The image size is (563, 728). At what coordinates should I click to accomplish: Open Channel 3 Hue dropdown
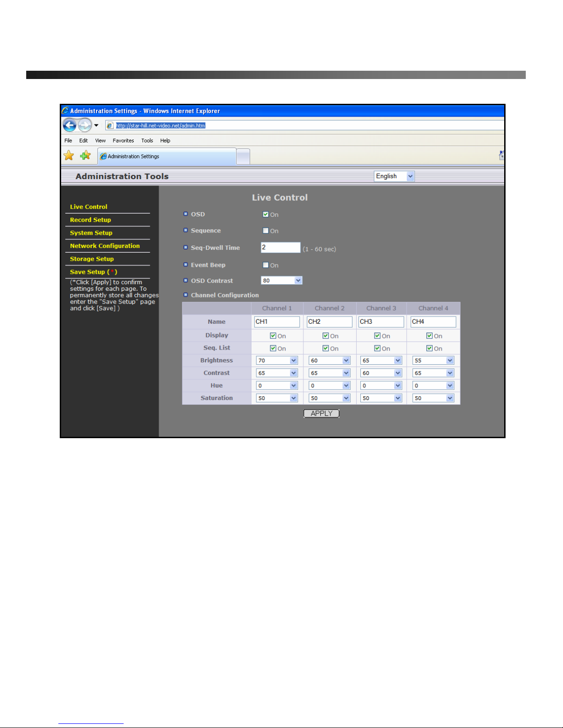point(381,385)
